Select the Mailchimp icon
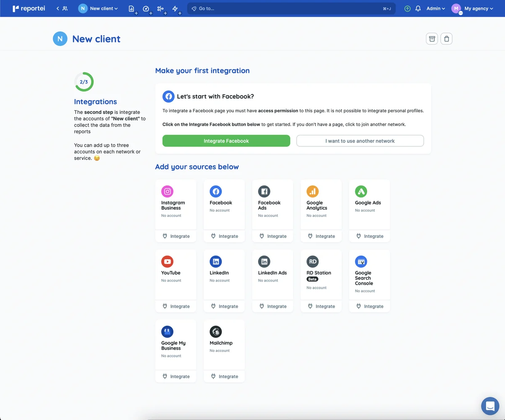 tap(216, 332)
